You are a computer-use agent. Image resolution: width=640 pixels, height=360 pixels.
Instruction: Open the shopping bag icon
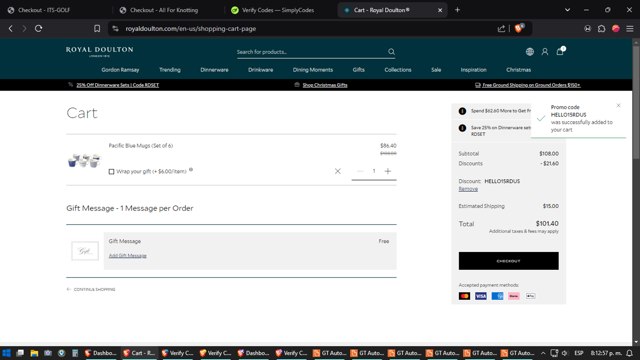560,51
